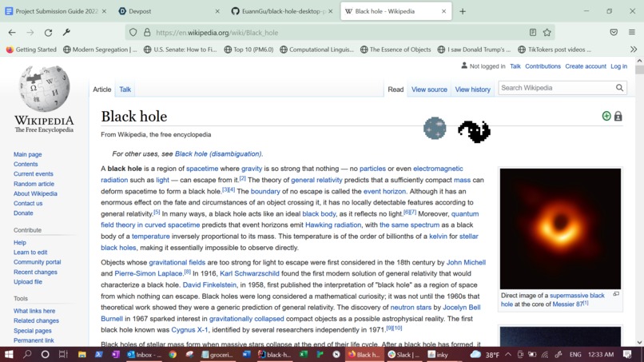The height and width of the screenshot is (362, 644).
Task: Focus the Search Wikipedia input field
Action: click(x=557, y=88)
